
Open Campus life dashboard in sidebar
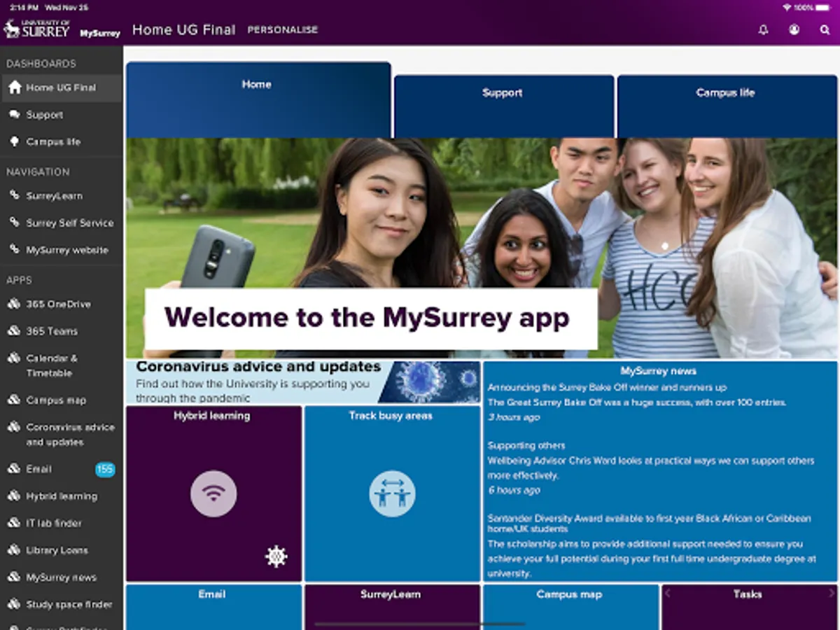(x=62, y=141)
